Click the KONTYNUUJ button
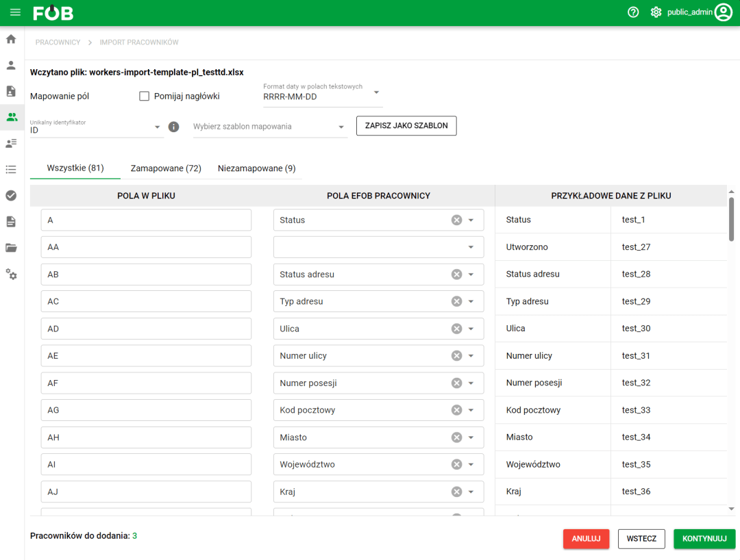The height and width of the screenshot is (560, 740). [x=704, y=539]
